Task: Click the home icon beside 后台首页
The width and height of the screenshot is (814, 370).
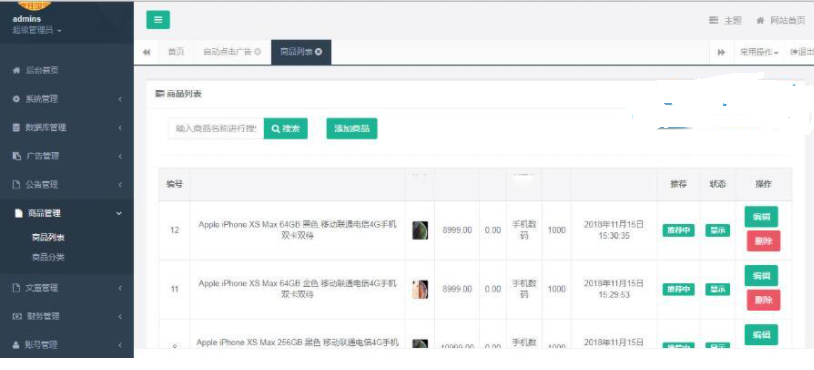Action: tap(16, 70)
